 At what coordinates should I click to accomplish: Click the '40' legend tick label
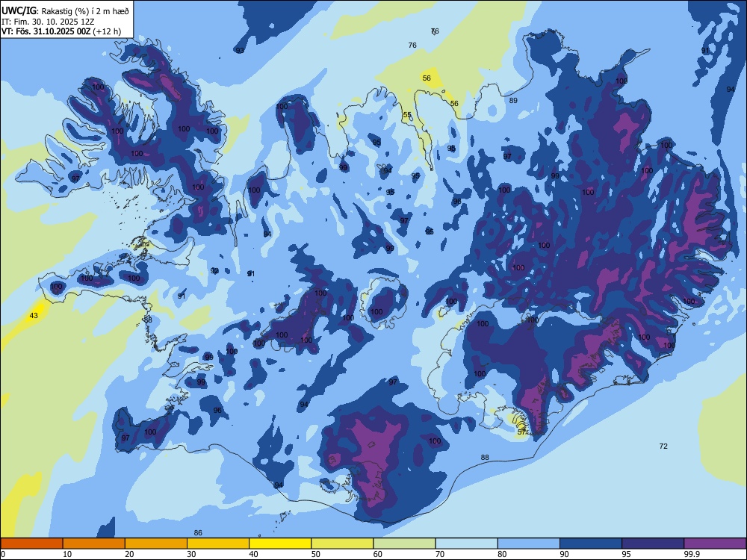[x=253, y=554]
